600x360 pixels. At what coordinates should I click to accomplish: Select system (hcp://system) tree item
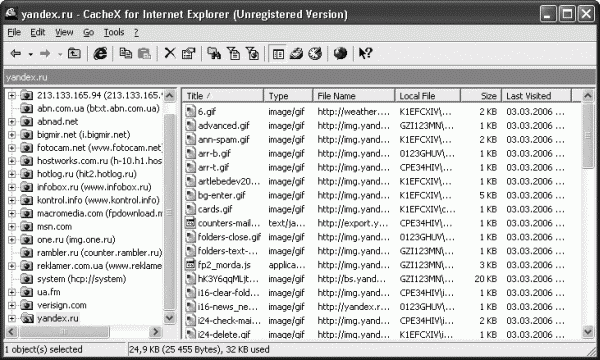[x=82, y=279]
